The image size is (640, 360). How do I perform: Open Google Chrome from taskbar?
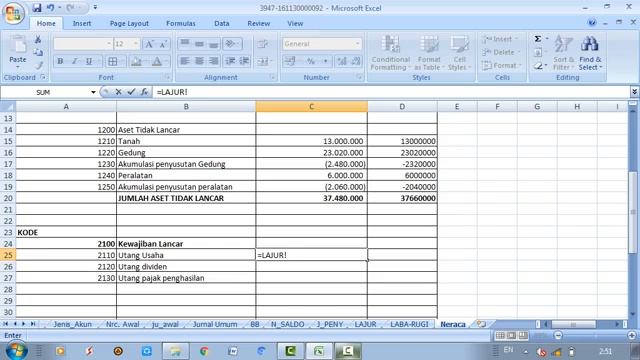pyautogui.click(x=204, y=351)
